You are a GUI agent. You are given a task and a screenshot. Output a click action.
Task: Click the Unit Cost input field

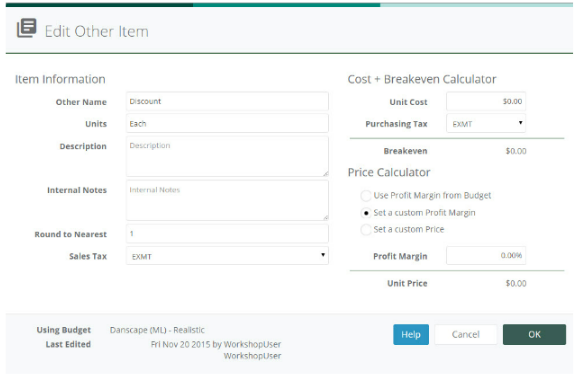[x=486, y=101]
